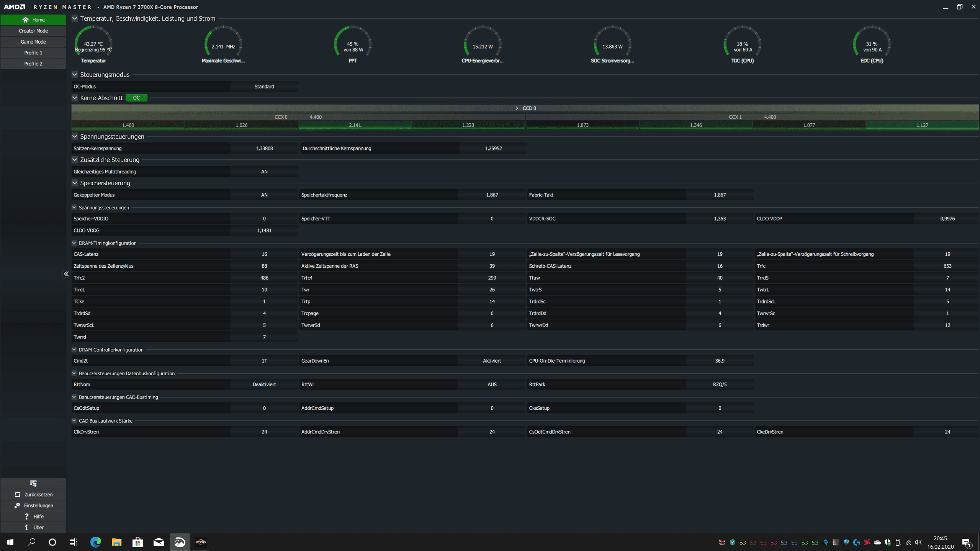Image resolution: width=980 pixels, height=551 pixels.
Task: Click the GearDownEn value Aktiviert
Action: [x=492, y=361]
